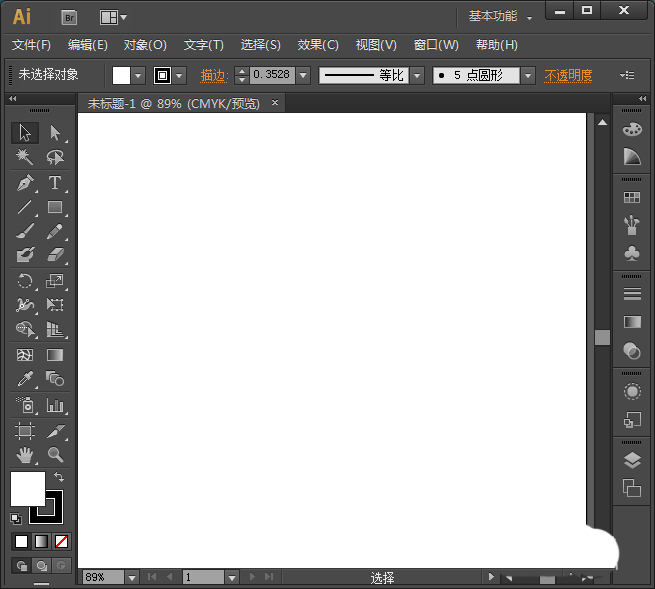The image size is (655, 589).
Task: Open the artboard number dropdown arrow
Action: (x=232, y=578)
